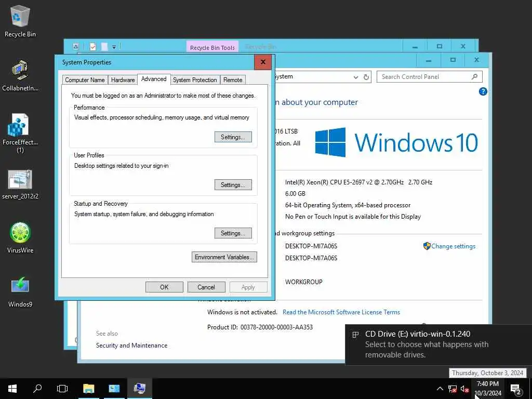Viewport: 532px width, 399px height.
Task: Open the Recycle Bin desktop icon
Action: 20,21
